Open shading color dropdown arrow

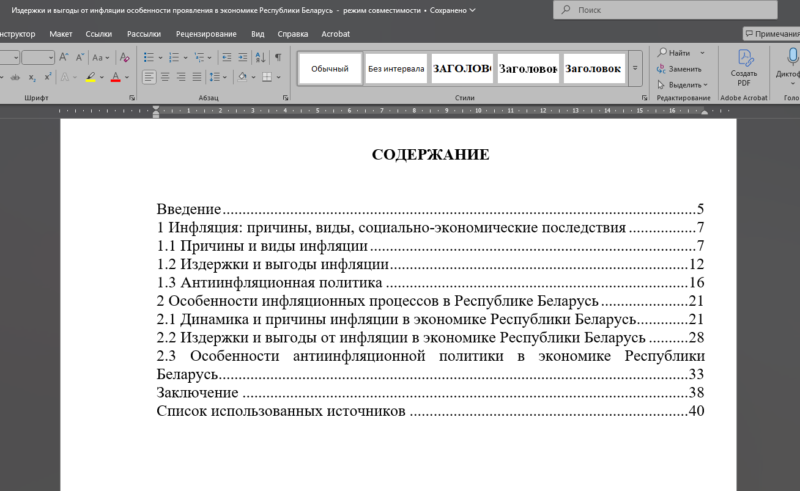pos(254,78)
